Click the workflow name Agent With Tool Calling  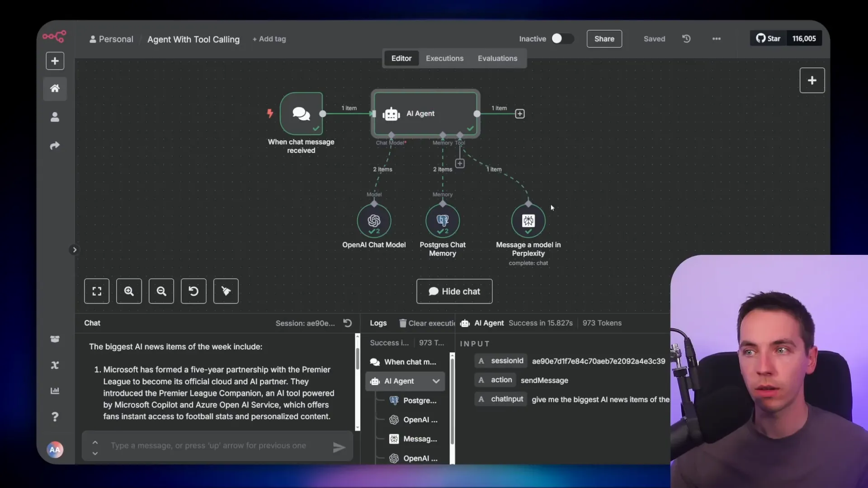(x=193, y=39)
